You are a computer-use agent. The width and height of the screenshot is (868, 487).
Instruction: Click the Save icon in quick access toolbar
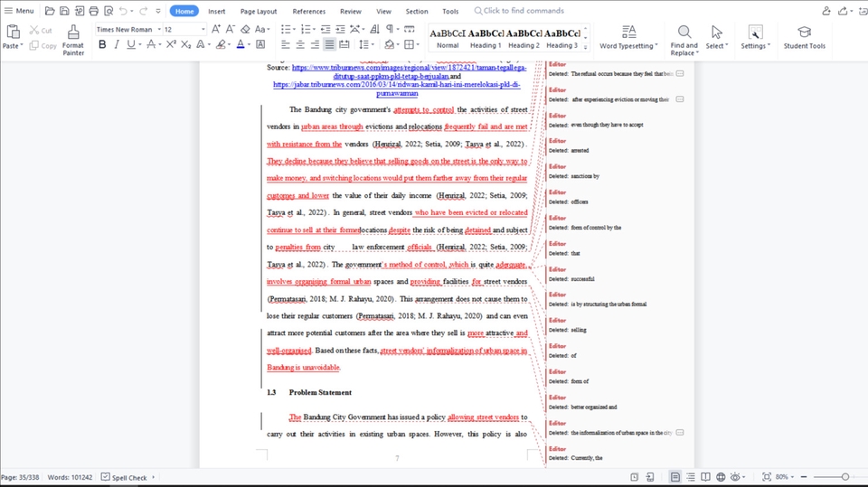[x=64, y=11]
